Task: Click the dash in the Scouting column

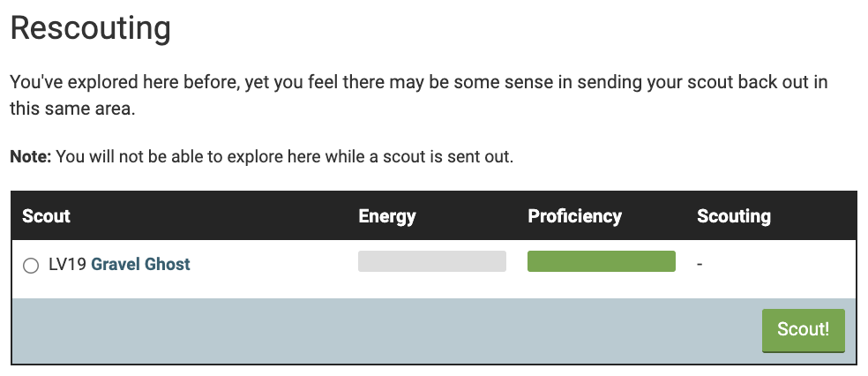Action: click(700, 264)
